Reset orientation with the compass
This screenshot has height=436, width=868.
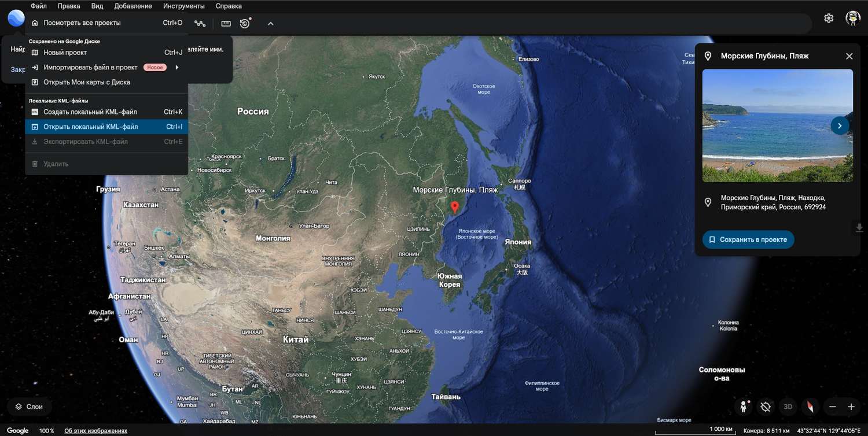coord(810,407)
